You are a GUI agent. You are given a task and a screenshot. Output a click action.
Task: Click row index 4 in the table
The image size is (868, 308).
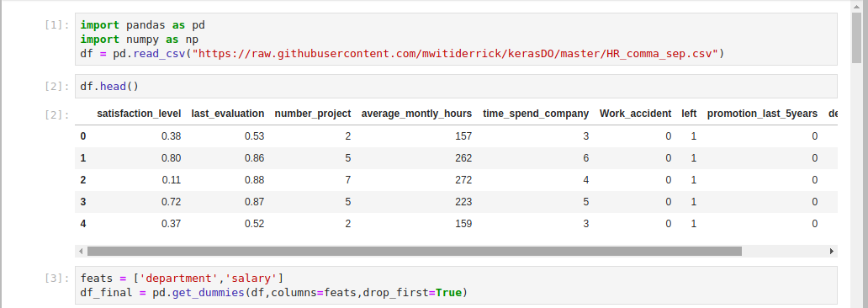83,225
